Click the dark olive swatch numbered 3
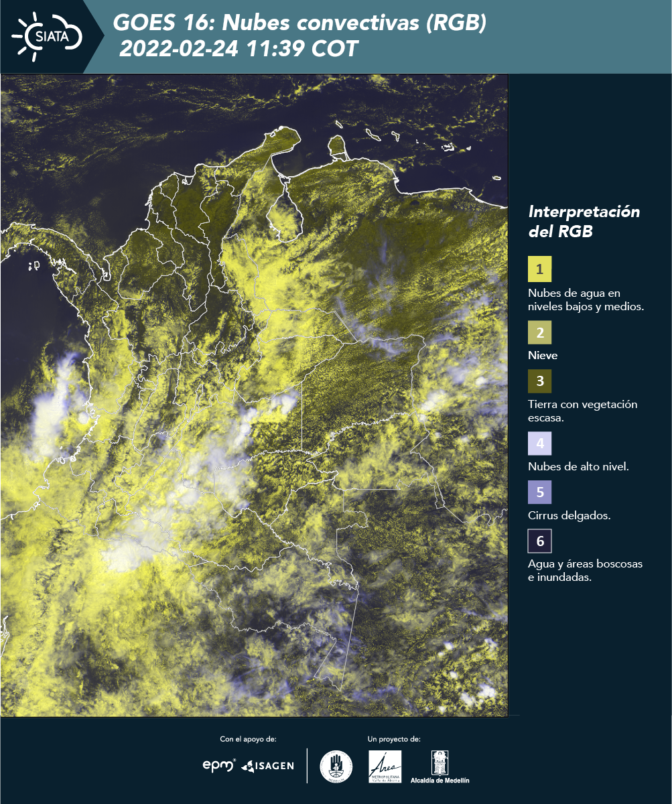Screen dimensions: 672x804 coord(539,381)
